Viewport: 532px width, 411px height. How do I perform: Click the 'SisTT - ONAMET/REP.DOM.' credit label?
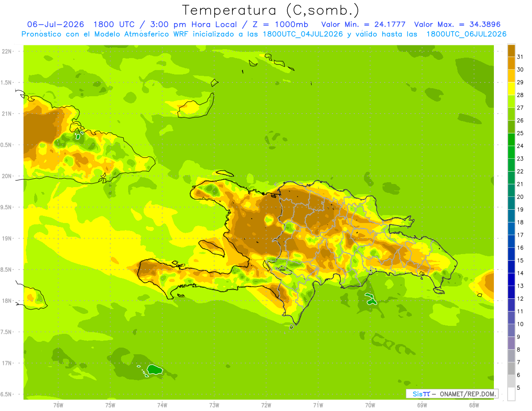(452, 394)
